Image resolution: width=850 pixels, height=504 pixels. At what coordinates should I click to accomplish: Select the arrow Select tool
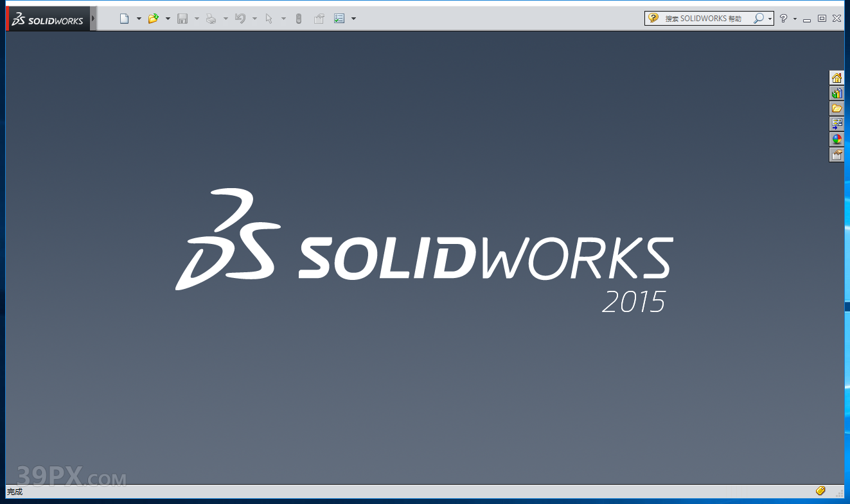[x=269, y=18]
